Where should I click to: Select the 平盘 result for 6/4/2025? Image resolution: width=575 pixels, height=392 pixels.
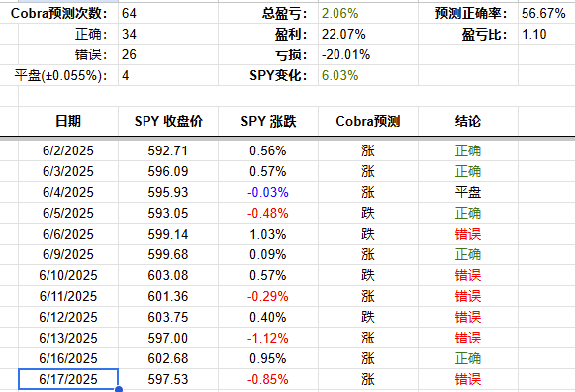point(468,192)
